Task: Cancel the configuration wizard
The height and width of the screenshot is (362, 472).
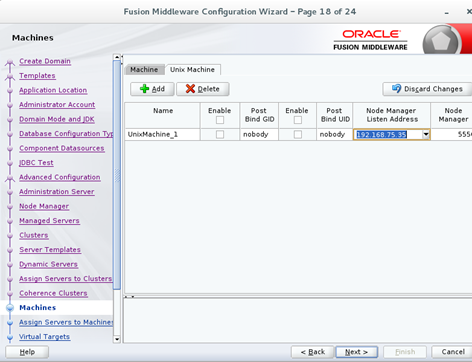Action: 453,352
